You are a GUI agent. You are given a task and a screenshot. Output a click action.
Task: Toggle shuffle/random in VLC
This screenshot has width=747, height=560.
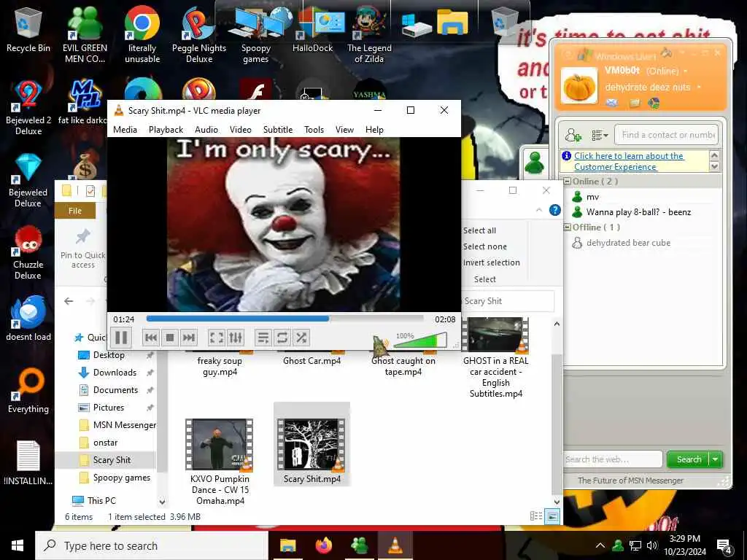301,338
